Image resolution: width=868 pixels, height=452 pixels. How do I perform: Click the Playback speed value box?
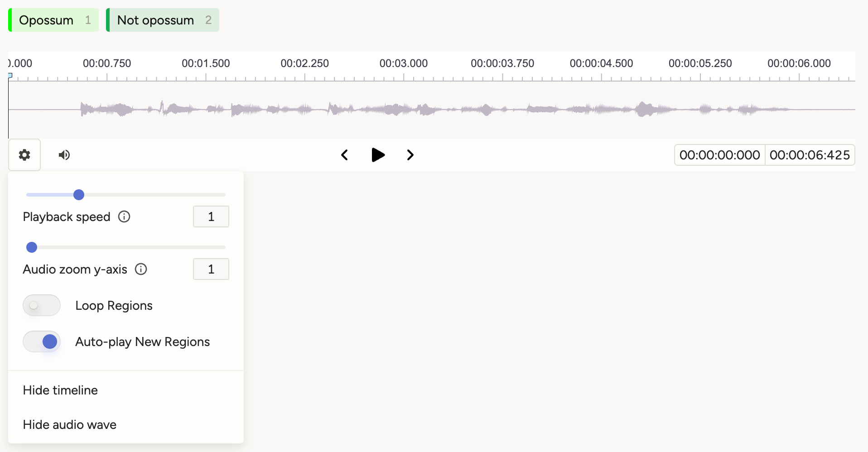(x=211, y=216)
